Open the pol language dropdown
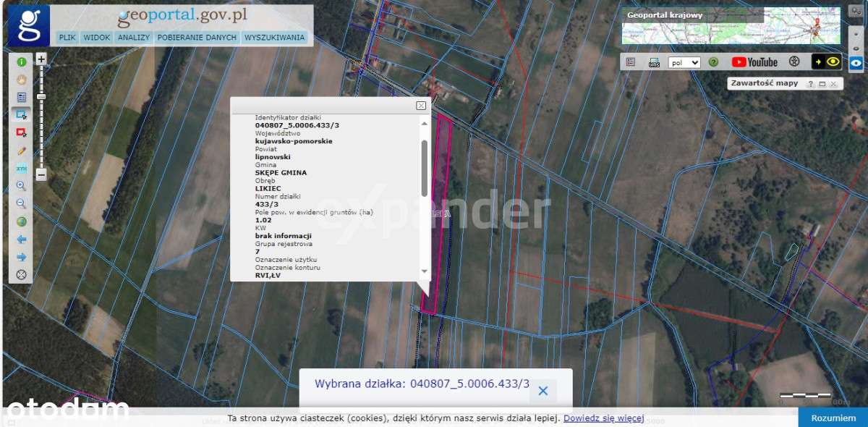The image size is (868, 427). [684, 62]
